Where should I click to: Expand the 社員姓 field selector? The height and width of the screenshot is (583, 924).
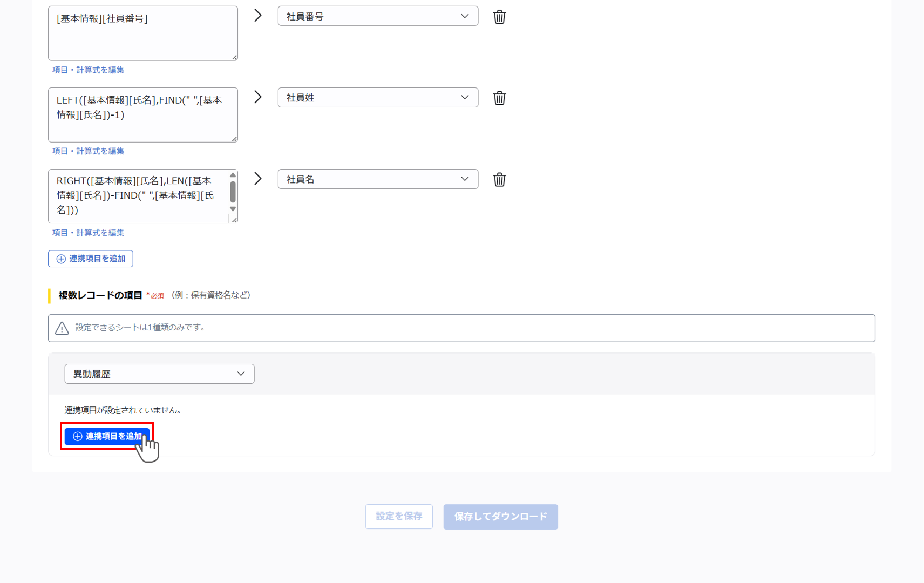[377, 97]
